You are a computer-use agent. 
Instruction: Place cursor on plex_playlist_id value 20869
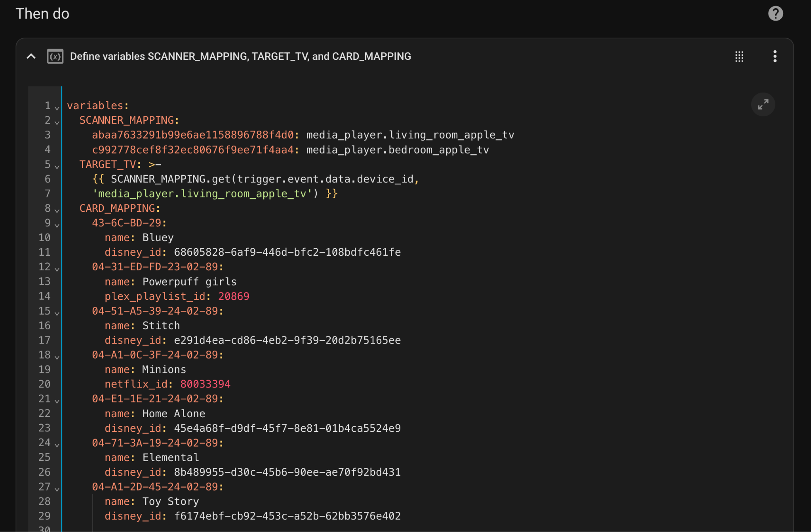[x=234, y=296]
